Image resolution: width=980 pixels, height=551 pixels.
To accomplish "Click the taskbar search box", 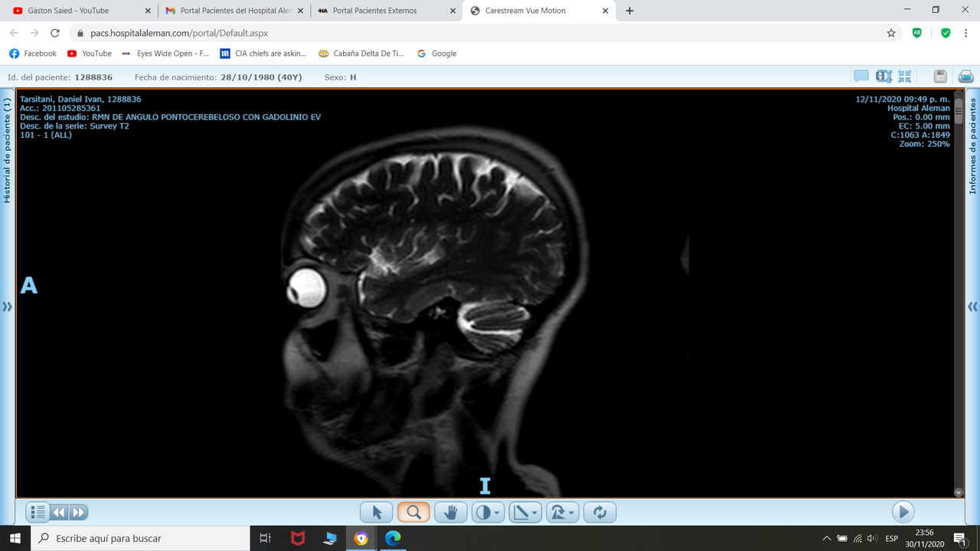I will [x=139, y=538].
